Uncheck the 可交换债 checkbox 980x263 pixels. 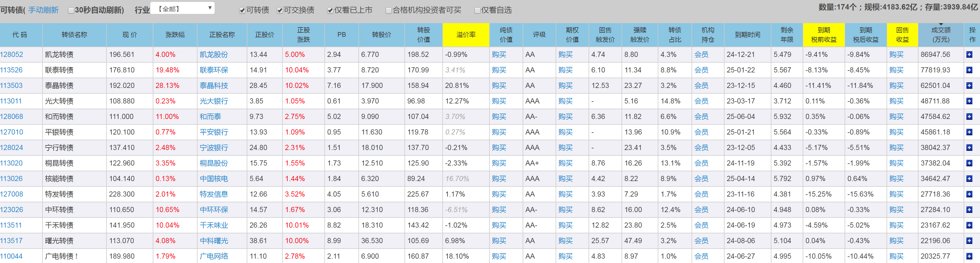(x=280, y=10)
